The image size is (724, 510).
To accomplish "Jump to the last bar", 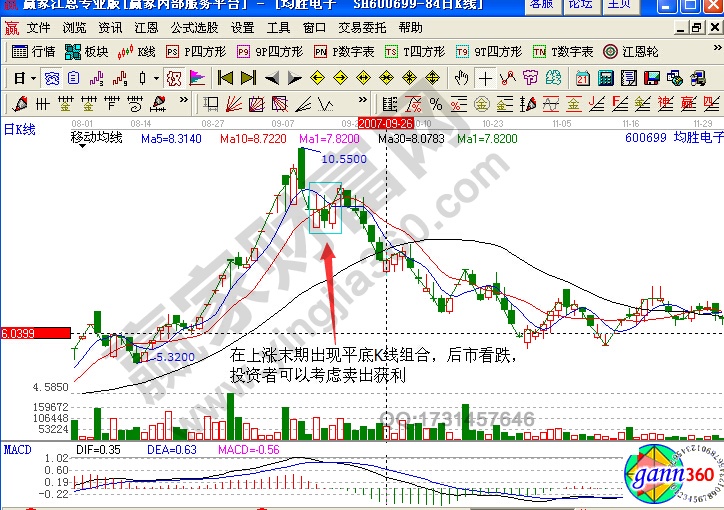I will pyautogui.click(x=248, y=78).
